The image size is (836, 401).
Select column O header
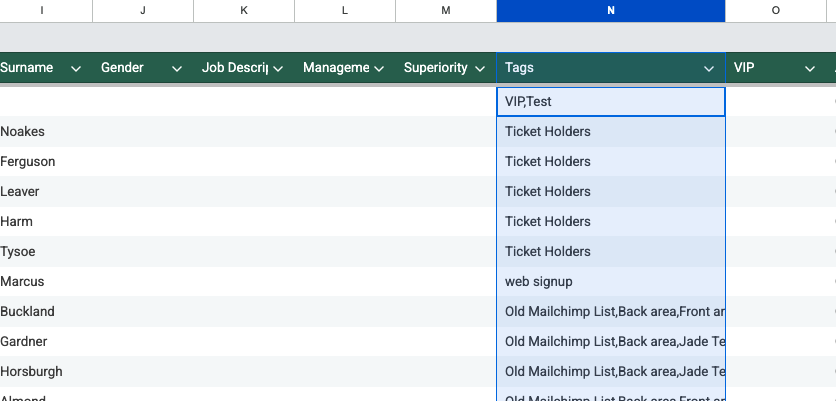tap(775, 10)
